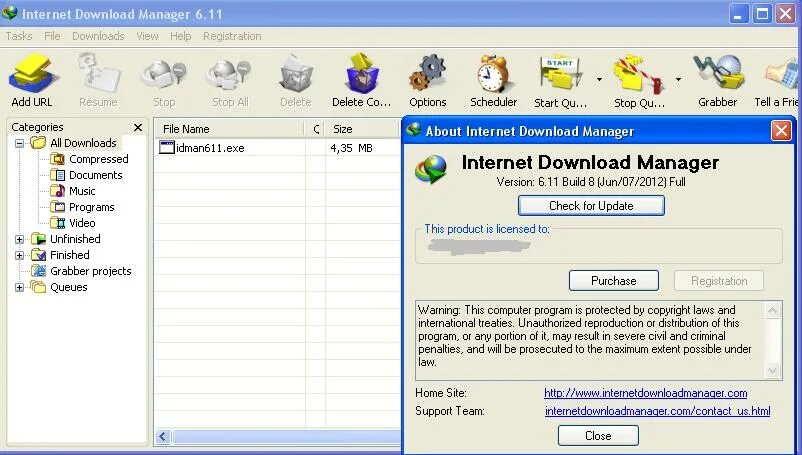Click the Stop download toolbar icon

(164, 77)
